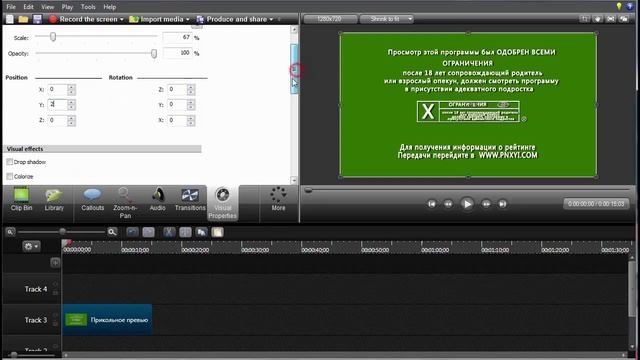
Task: Click the full screen preview icon
Action: coord(611,19)
